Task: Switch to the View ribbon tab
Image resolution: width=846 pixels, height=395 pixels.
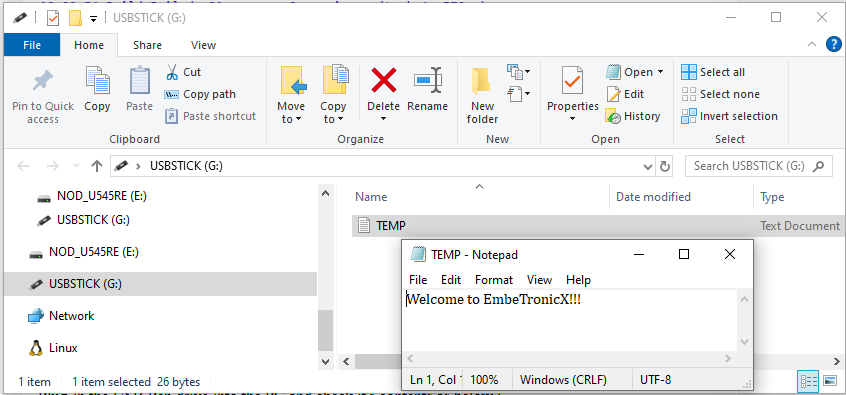Action: [203, 45]
